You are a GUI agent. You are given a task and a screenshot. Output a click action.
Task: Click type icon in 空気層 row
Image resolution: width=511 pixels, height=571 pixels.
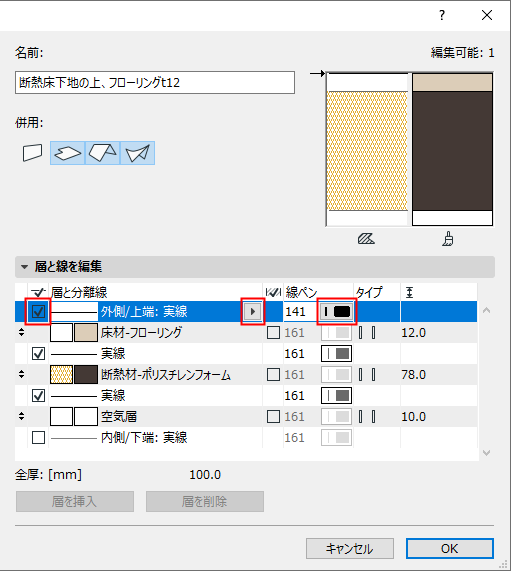click(x=367, y=416)
